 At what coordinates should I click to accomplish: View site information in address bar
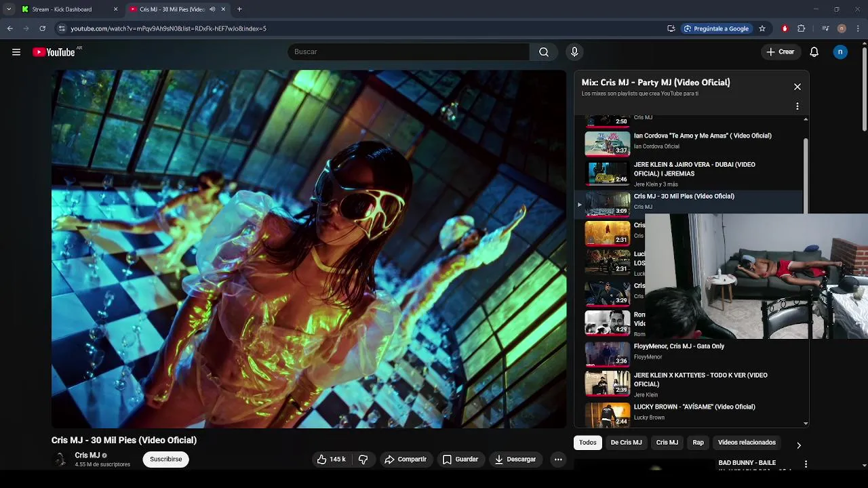(62, 28)
